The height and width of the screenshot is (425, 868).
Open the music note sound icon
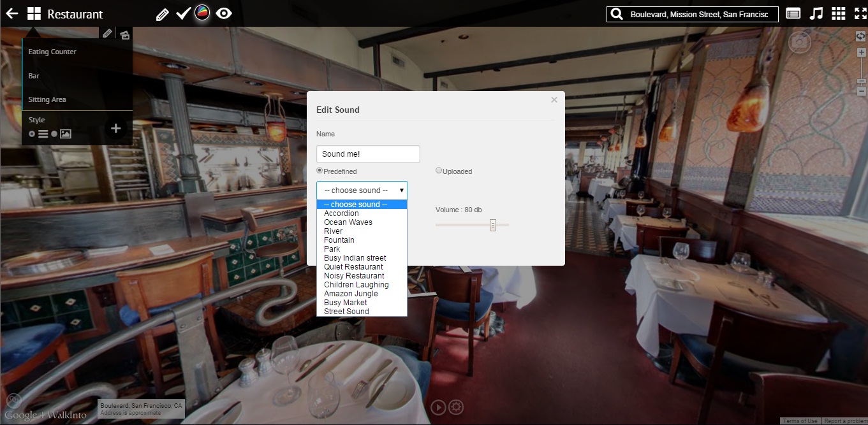point(816,13)
